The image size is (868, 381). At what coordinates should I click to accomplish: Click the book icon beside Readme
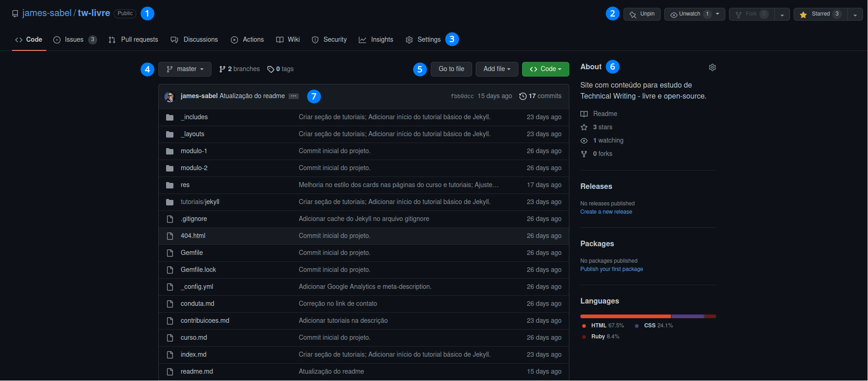tap(584, 114)
